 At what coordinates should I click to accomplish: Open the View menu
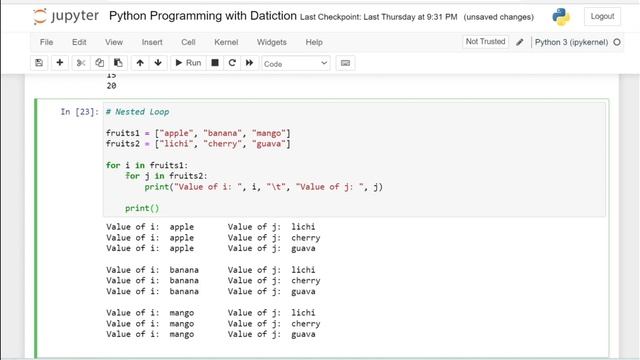point(114,42)
